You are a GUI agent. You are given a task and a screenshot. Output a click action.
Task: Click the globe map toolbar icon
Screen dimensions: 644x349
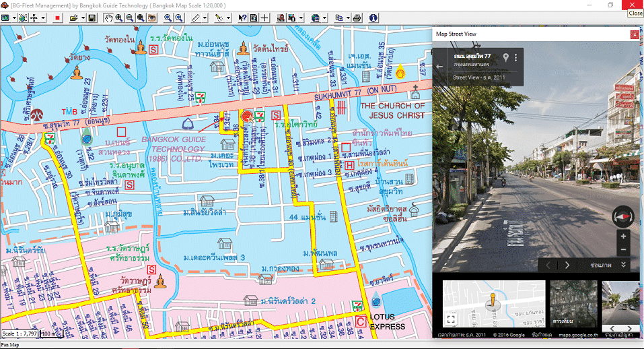coord(23,18)
